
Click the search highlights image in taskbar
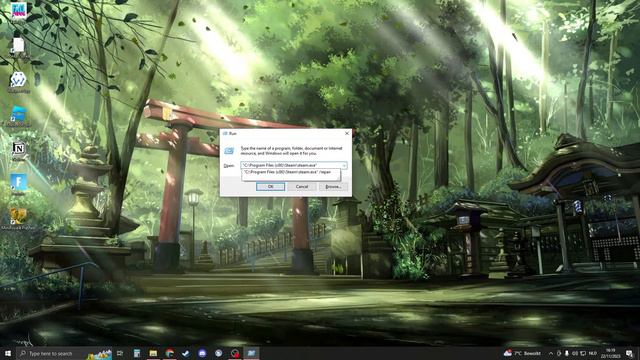pos(100,354)
